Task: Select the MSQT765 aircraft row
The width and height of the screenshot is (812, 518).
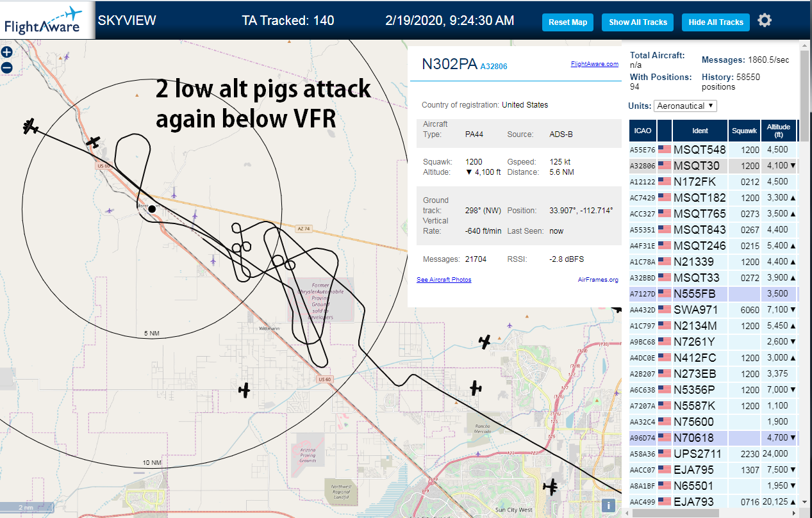Action: [713, 214]
